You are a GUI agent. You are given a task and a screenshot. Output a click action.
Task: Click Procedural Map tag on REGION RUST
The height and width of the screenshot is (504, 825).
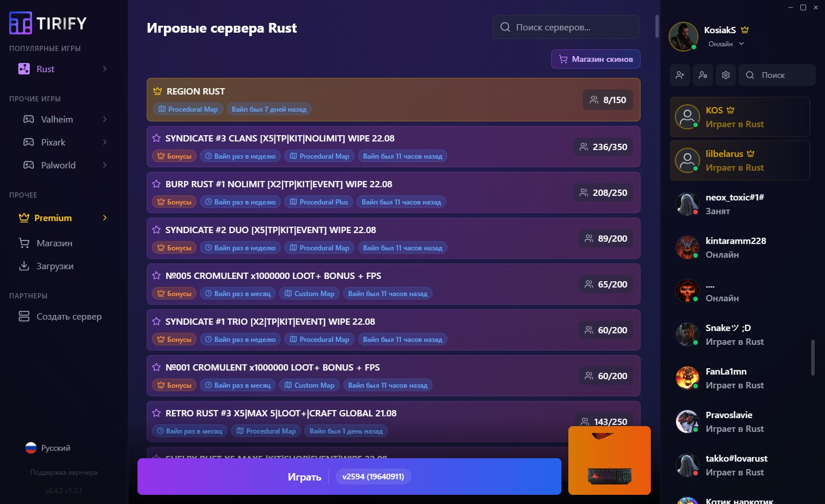point(188,109)
